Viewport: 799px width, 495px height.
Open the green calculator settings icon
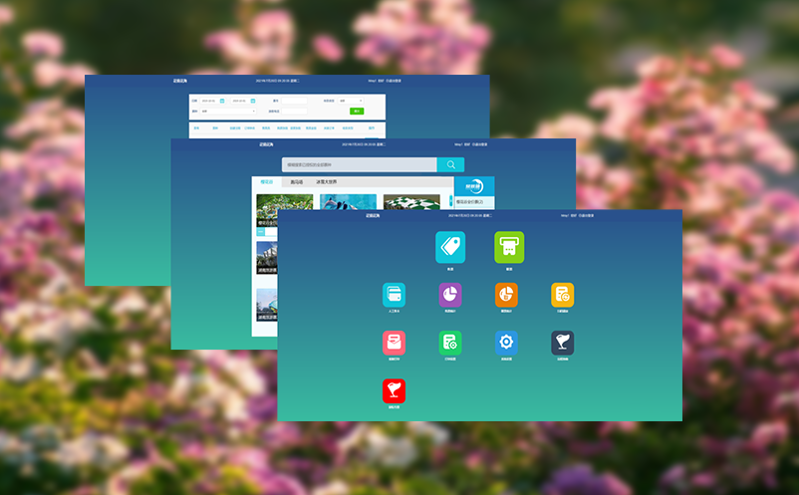450,343
